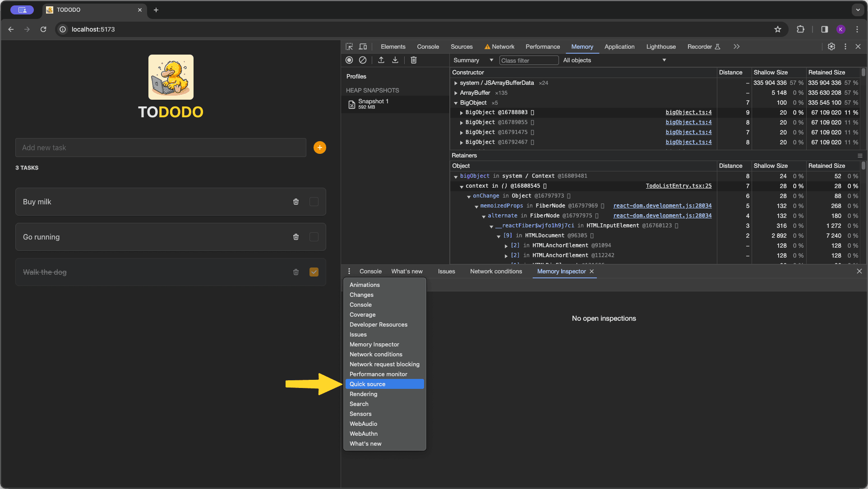Click the add new task input field
868x489 pixels.
tap(161, 148)
